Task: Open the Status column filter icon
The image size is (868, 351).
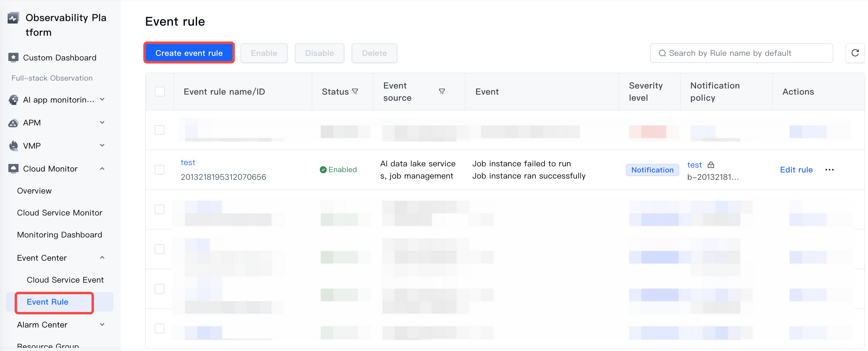Action: coord(355,92)
